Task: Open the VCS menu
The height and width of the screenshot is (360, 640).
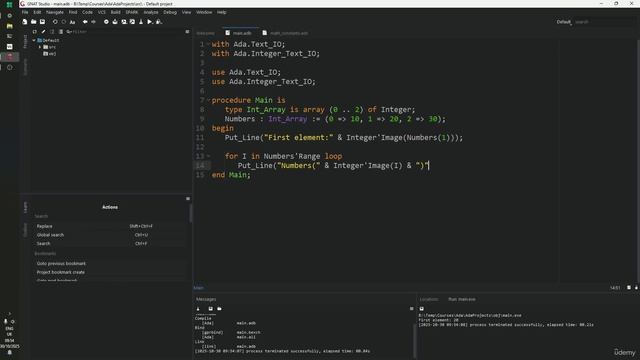Action: tap(102, 12)
